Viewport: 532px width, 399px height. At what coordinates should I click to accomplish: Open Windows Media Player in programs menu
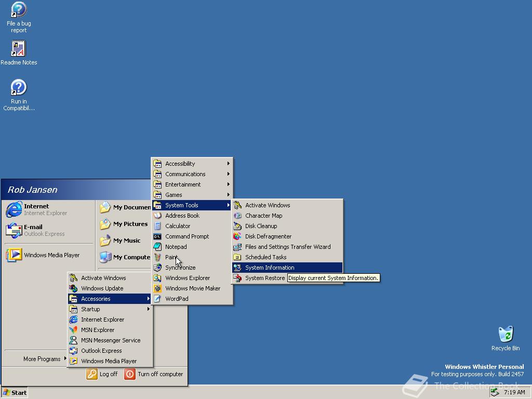tap(110, 361)
